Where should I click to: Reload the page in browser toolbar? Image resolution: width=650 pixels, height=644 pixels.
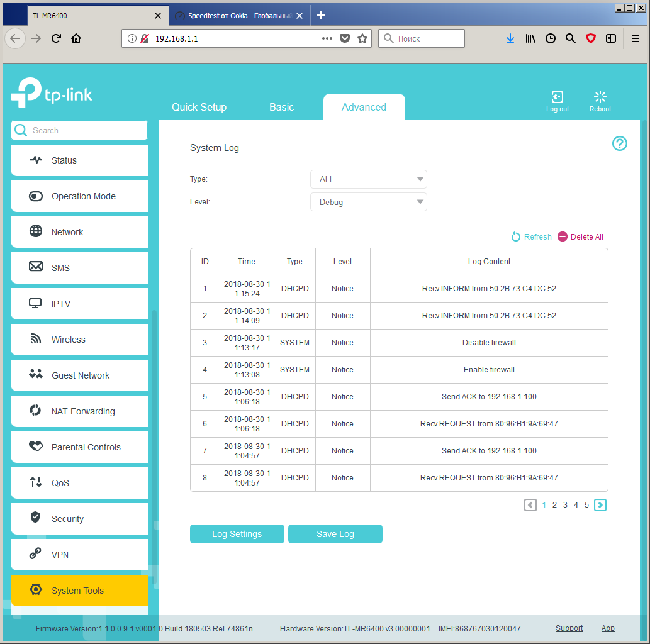pyautogui.click(x=57, y=38)
